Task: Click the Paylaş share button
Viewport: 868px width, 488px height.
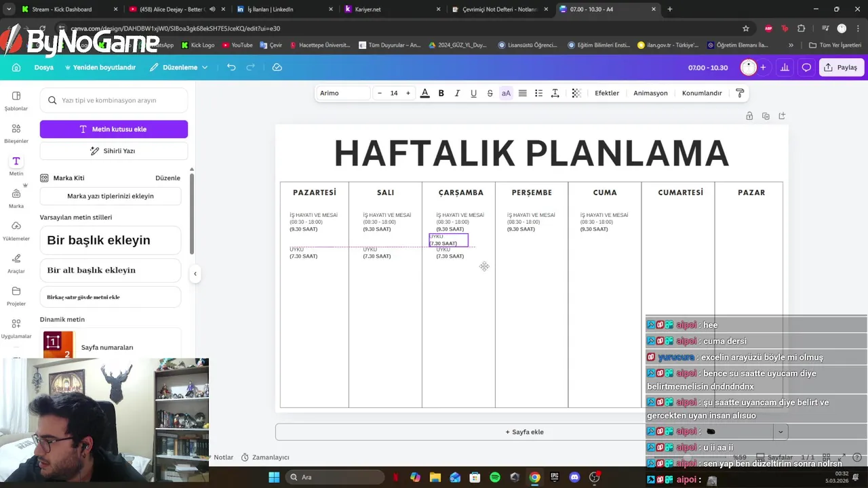Action: coord(841,67)
